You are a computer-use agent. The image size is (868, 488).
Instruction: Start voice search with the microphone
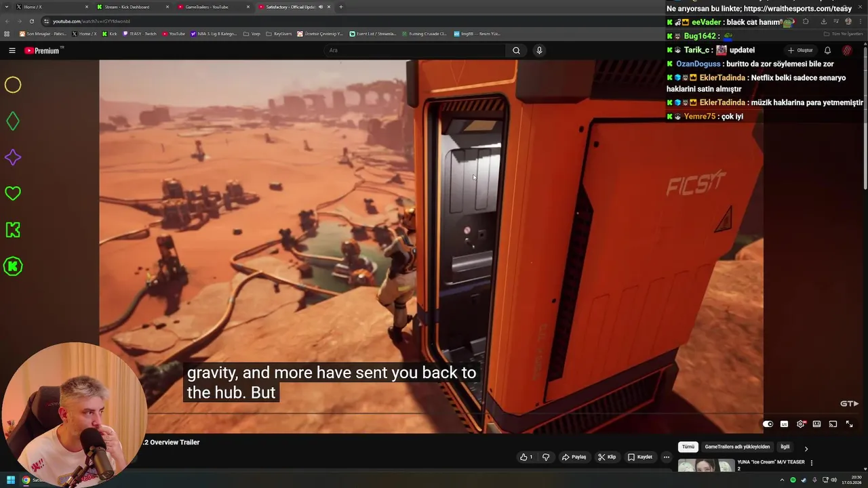coord(539,50)
